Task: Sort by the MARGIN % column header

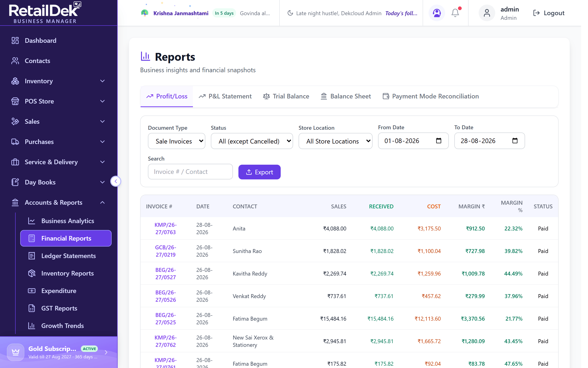Action: (x=512, y=206)
